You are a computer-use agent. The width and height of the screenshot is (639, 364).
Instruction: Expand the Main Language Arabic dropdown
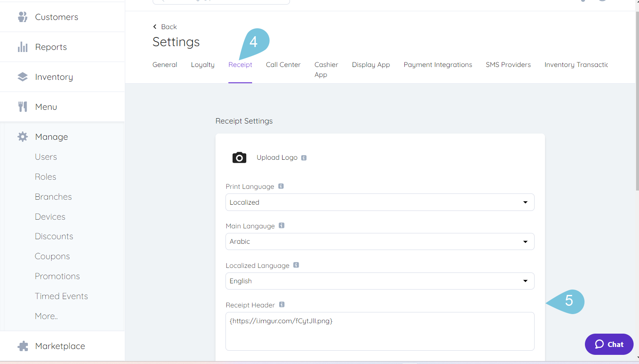379,242
